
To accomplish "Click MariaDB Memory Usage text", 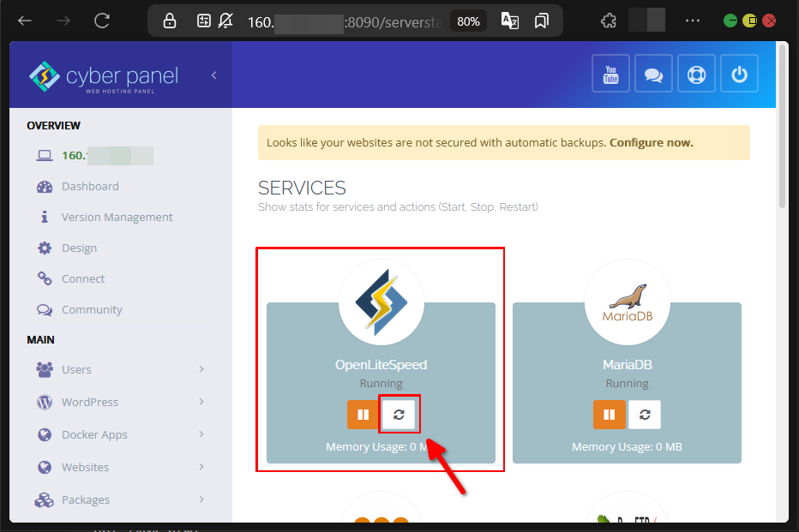I will click(627, 447).
